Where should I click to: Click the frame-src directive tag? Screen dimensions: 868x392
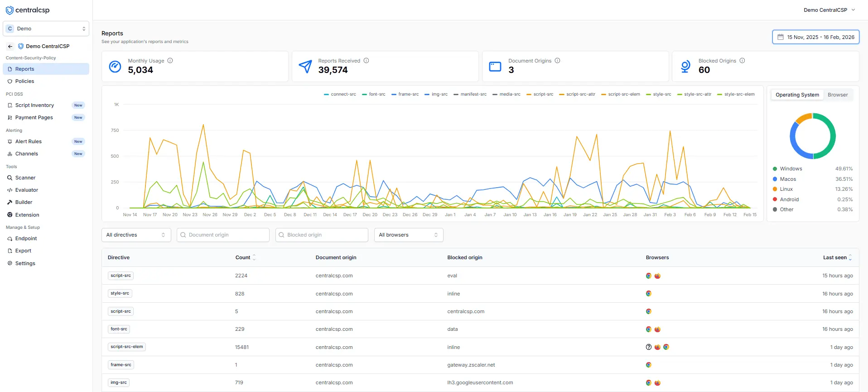click(121, 365)
